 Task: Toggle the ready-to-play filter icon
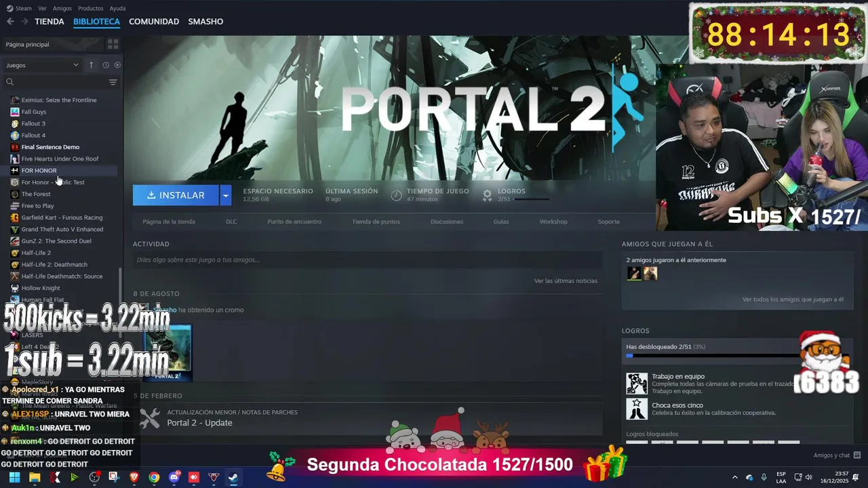tap(117, 65)
